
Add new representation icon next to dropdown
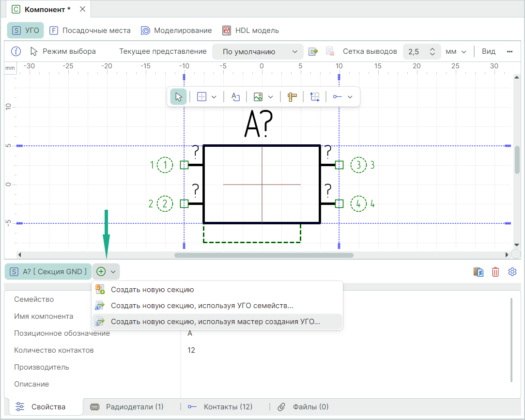click(313, 51)
